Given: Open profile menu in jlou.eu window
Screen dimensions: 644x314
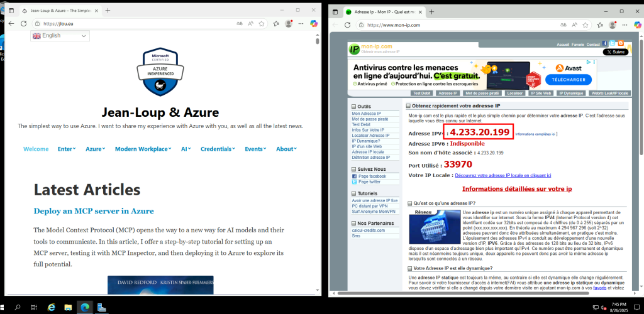Looking at the screenshot, I should click(289, 24).
